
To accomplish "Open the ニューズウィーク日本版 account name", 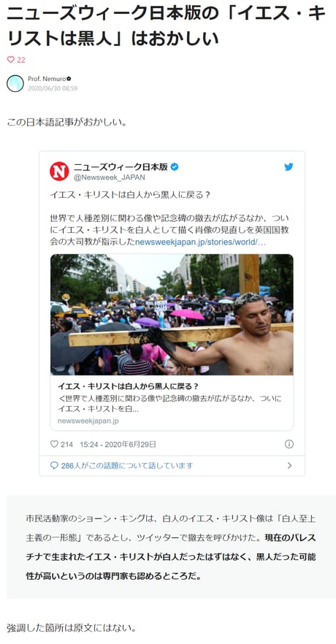I will click(121, 166).
